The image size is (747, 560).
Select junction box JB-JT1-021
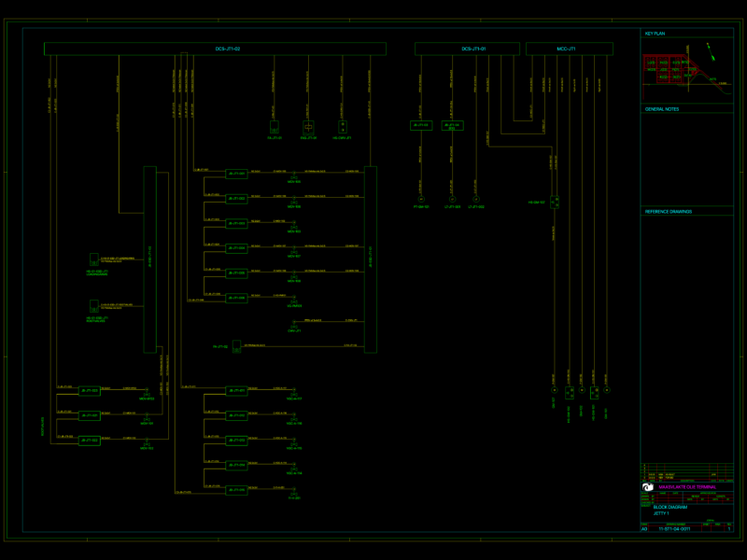pyautogui.click(x=89, y=415)
